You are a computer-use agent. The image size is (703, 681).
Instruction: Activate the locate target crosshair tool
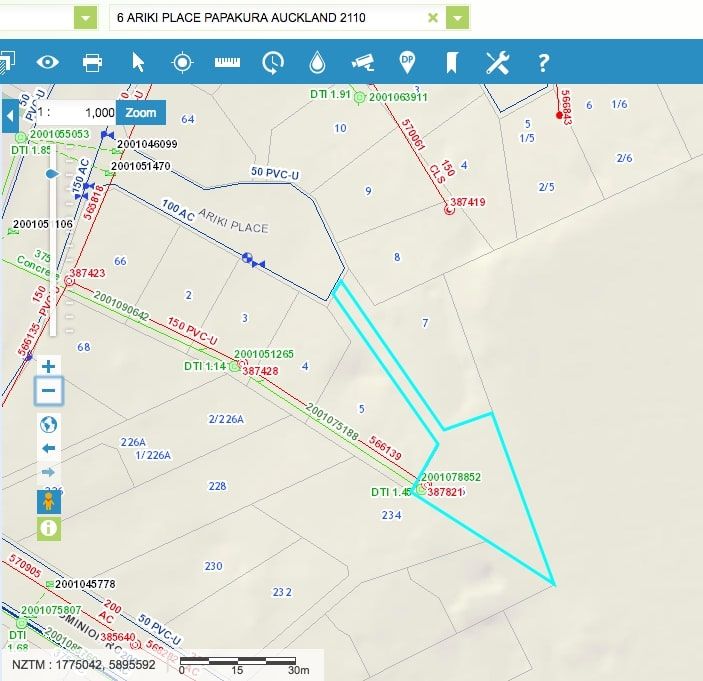[182, 63]
